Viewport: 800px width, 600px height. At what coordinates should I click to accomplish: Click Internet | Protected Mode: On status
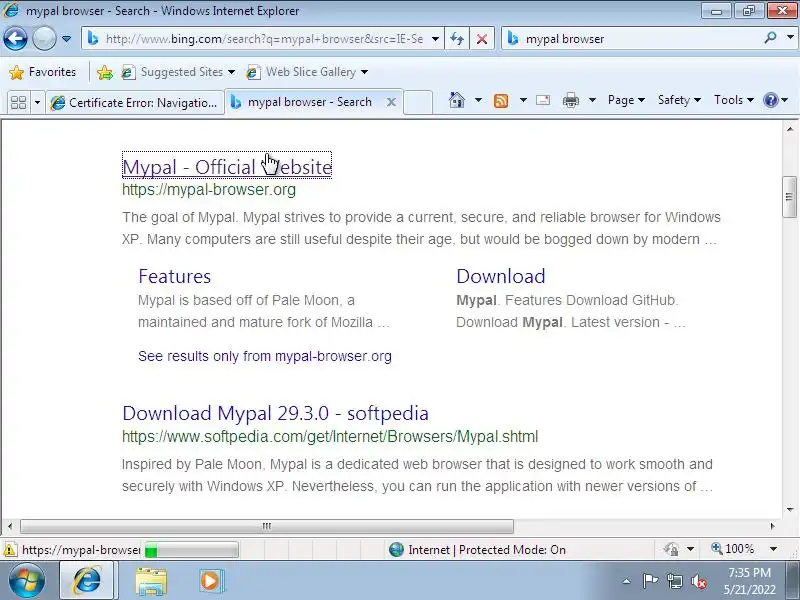tap(477, 549)
